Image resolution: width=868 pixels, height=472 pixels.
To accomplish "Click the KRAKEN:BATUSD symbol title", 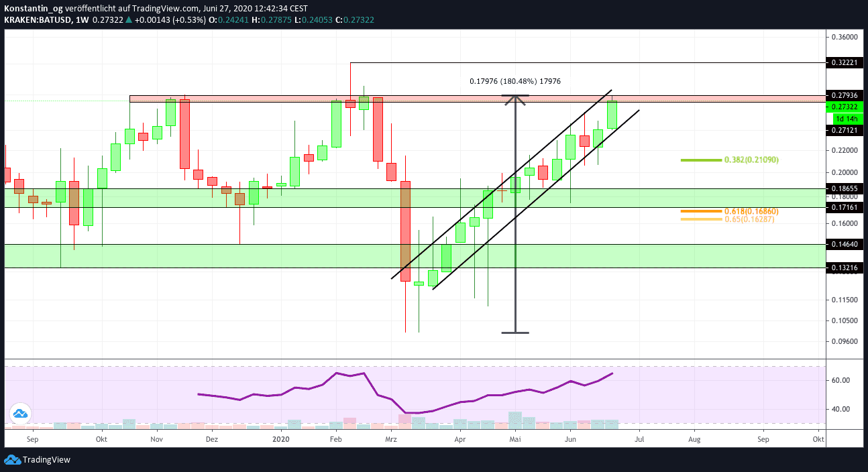I will click(x=35, y=20).
